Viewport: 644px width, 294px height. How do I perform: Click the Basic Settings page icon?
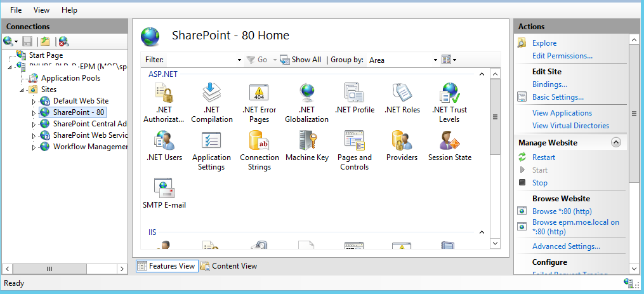pyautogui.click(x=522, y=97)
